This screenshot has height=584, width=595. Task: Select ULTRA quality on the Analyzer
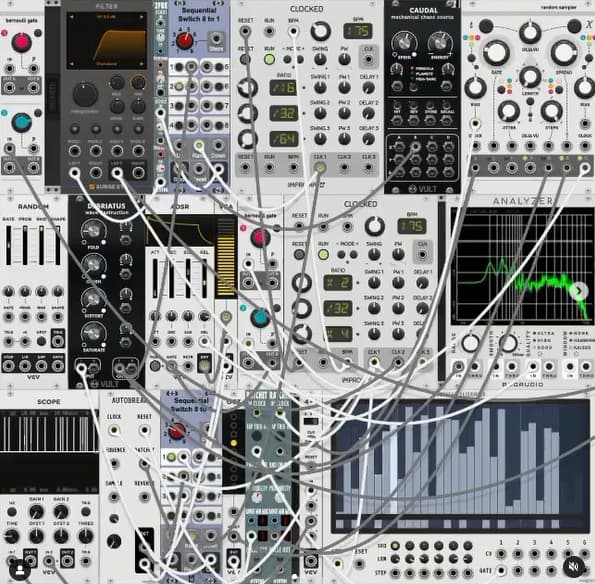click(x=544, y=333)
